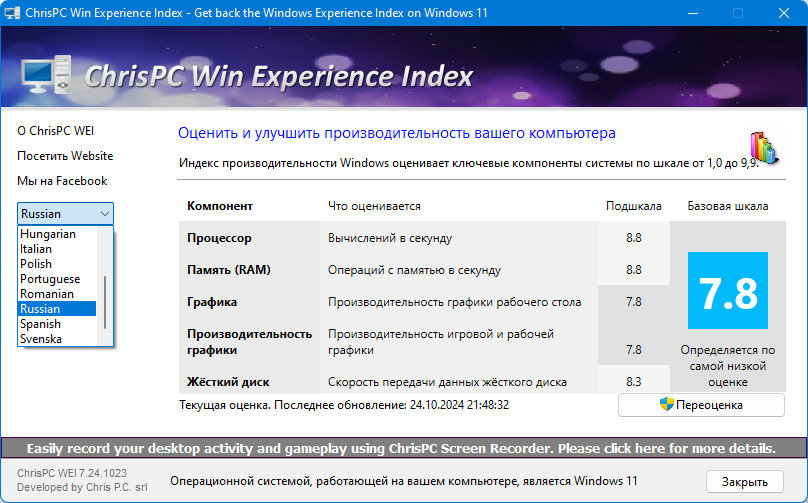The width and height of the screenshot is (808, 503).
Task: Select Romanian in the language list
Action: (x=57, y=294)
